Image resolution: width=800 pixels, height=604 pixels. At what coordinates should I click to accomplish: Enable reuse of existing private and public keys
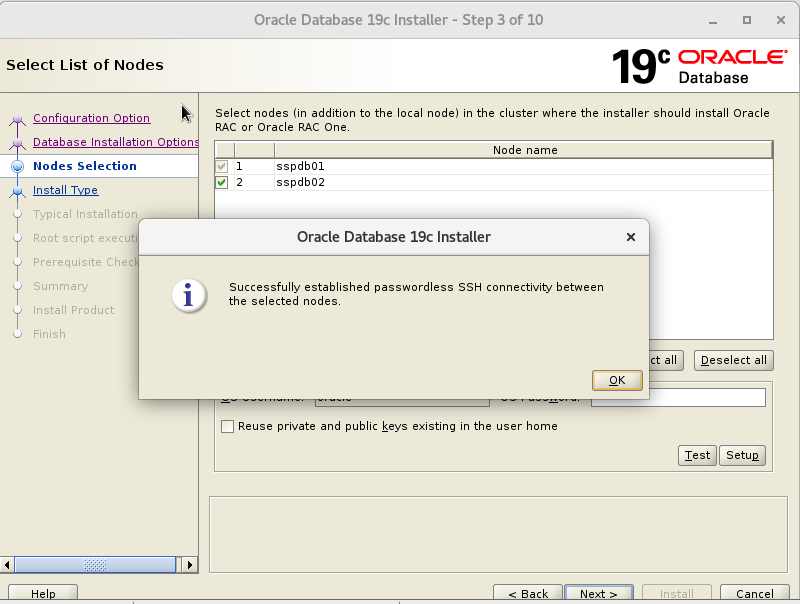tap(227, 426)
